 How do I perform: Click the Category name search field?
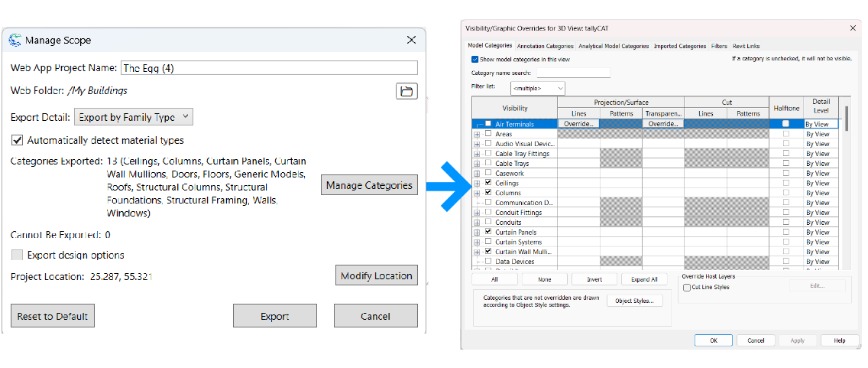(x=573, y=73)
